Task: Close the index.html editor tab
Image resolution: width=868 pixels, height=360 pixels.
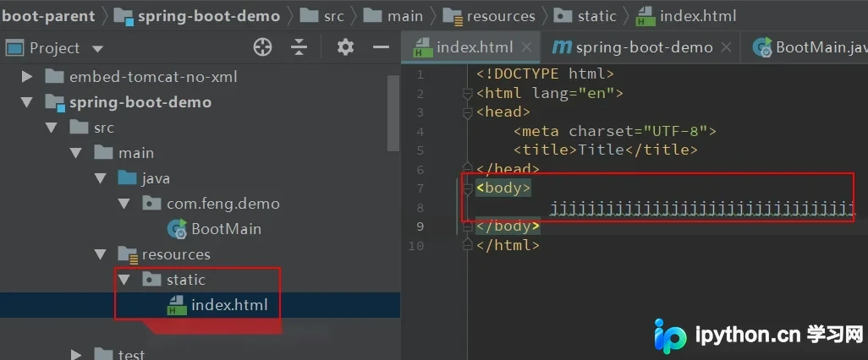Action: pyautogui.click(x=526, y=47)
